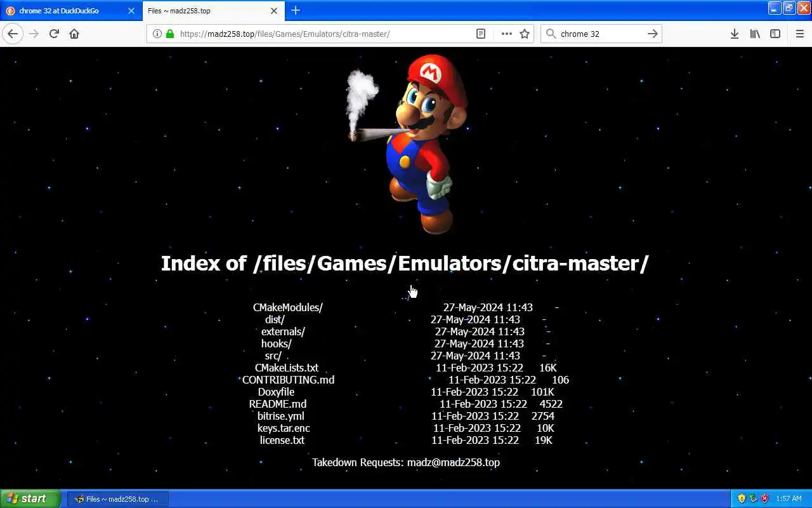Click the forward navigation arrow
Screen dimensions: 812x508
34,34
